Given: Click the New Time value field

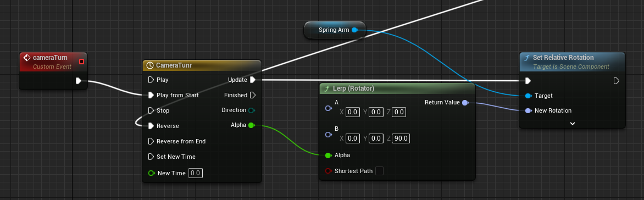Looking at the screenshot, I should [x=196, y=173].
